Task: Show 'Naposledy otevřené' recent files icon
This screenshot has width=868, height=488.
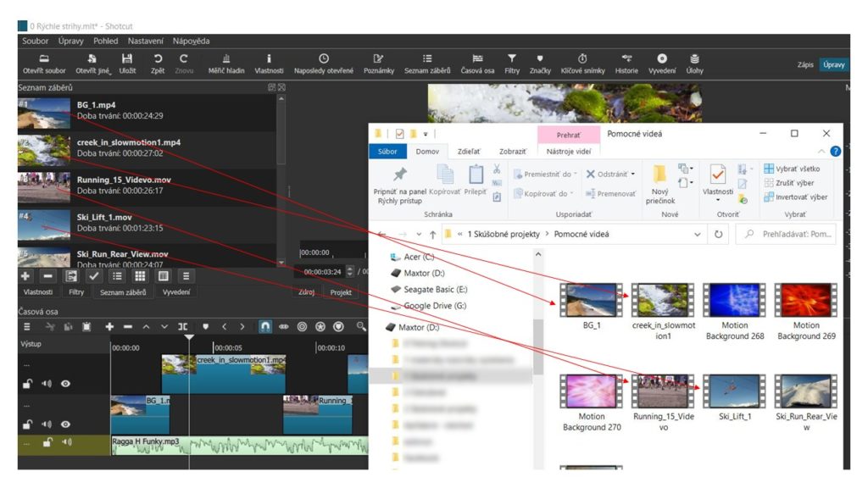Action: (324, 64)
